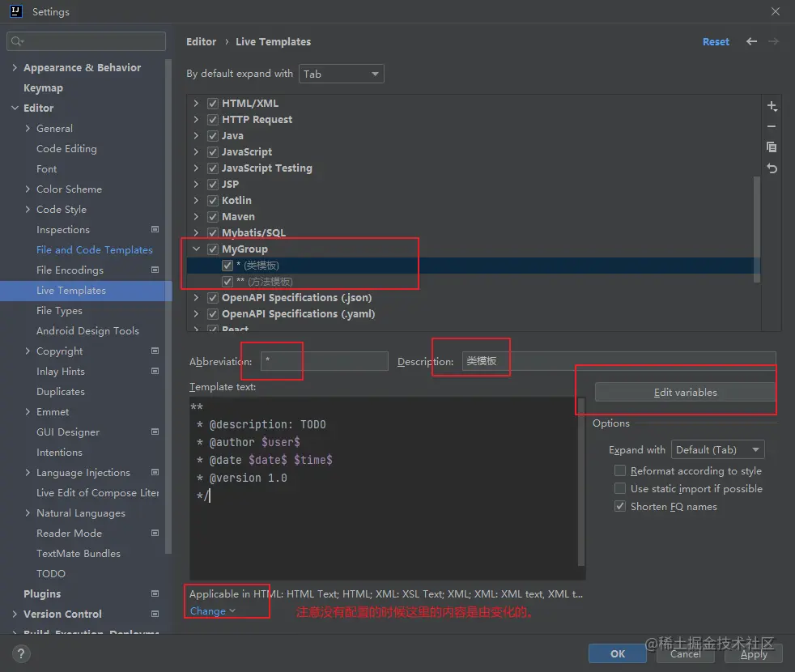
Task: Expand the Maven template group
Action: tap(196, 216)
